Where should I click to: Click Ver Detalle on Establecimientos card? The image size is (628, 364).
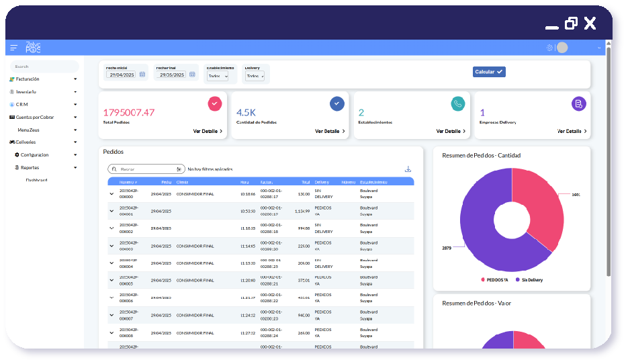point(451,132)
